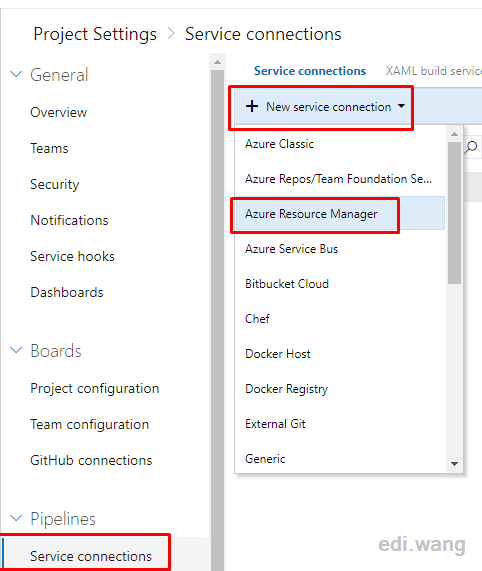This screenshot has width=482, height=571.
Task: Open Security settings in General
Action: 55,184
